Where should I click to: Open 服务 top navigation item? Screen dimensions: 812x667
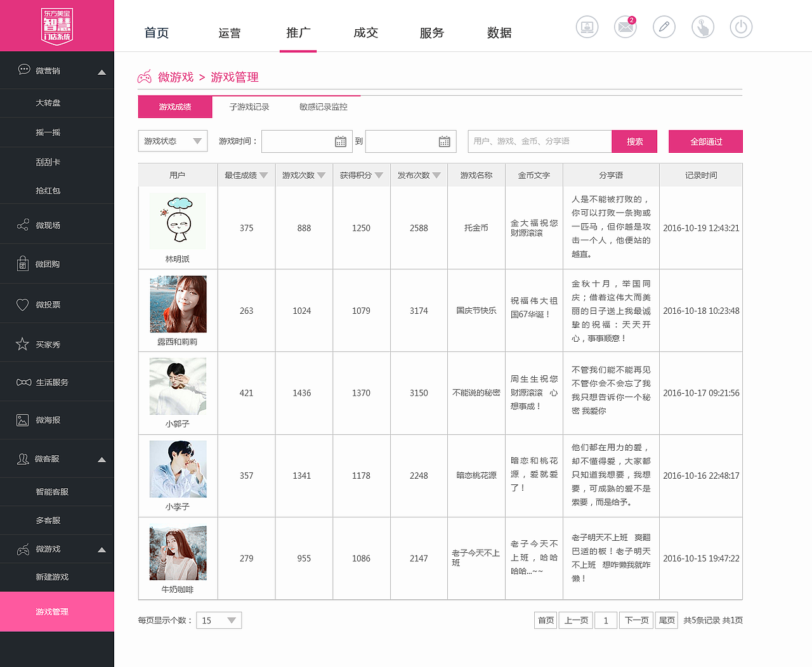click(432, 33)
